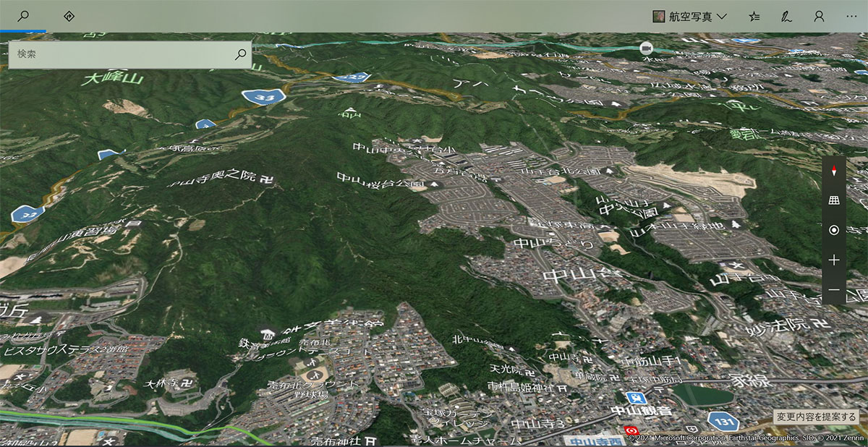Reset rotation with the compass north button
868x447 pixels.
pos(834,171)
